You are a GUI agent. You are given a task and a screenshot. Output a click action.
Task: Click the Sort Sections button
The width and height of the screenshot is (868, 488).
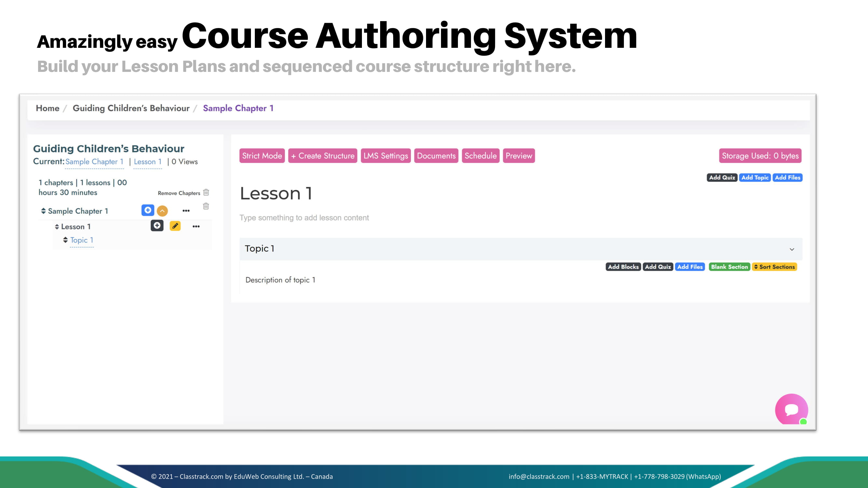coord(774,267)
